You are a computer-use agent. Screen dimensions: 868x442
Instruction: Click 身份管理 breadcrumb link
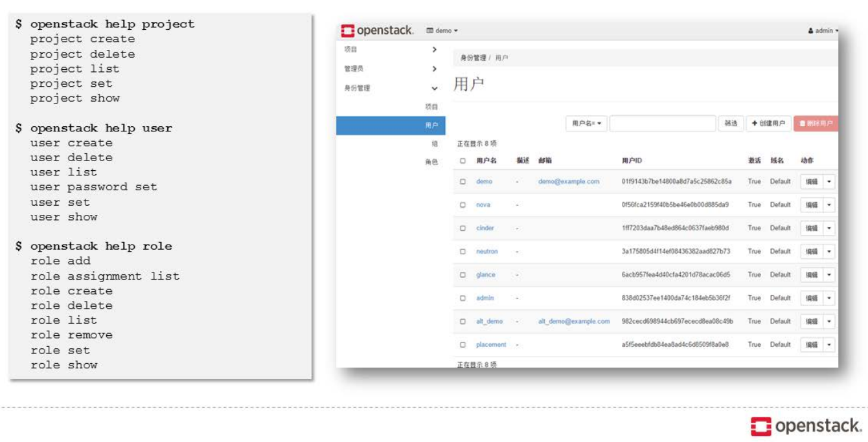pyautogui.click(x=473, y=58)
